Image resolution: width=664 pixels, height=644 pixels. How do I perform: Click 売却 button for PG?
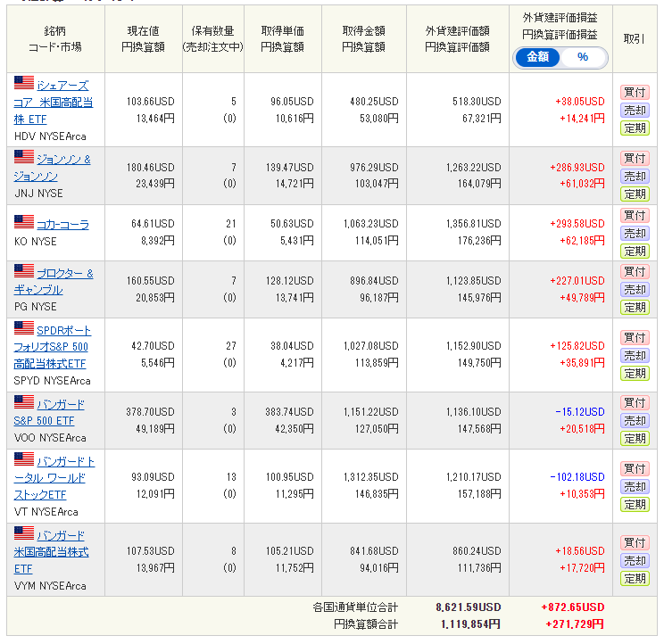[x=635, y=289]
